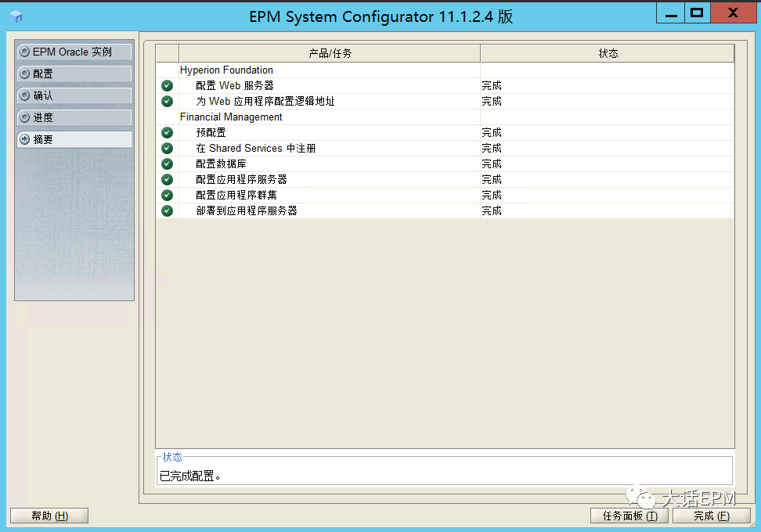This screenshot has height=532, width=761.
Task: Open the 进度 wizard step
Action: pos(74,117)
